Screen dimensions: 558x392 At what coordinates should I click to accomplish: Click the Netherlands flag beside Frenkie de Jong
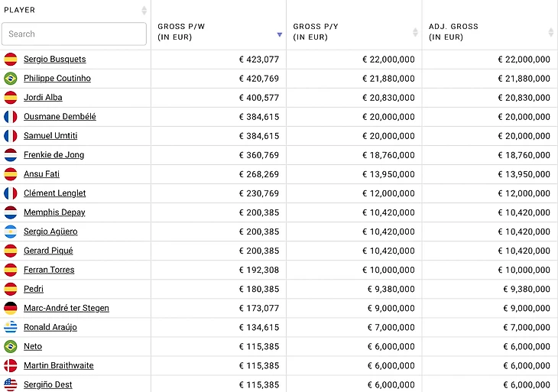[x=11, y=155]
